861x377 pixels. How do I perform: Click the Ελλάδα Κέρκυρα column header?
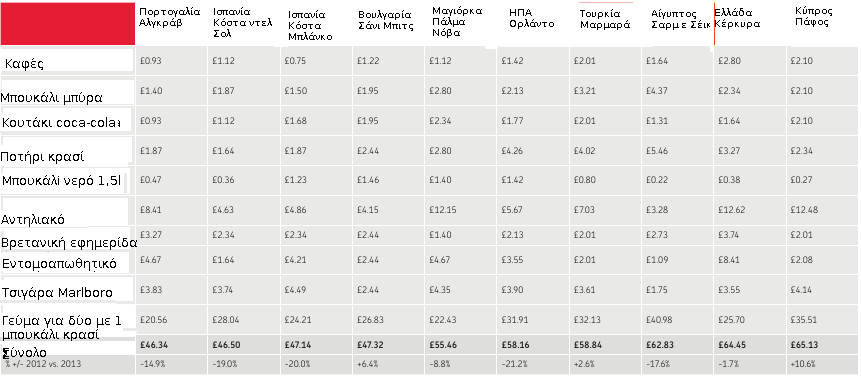coord(737,18)
